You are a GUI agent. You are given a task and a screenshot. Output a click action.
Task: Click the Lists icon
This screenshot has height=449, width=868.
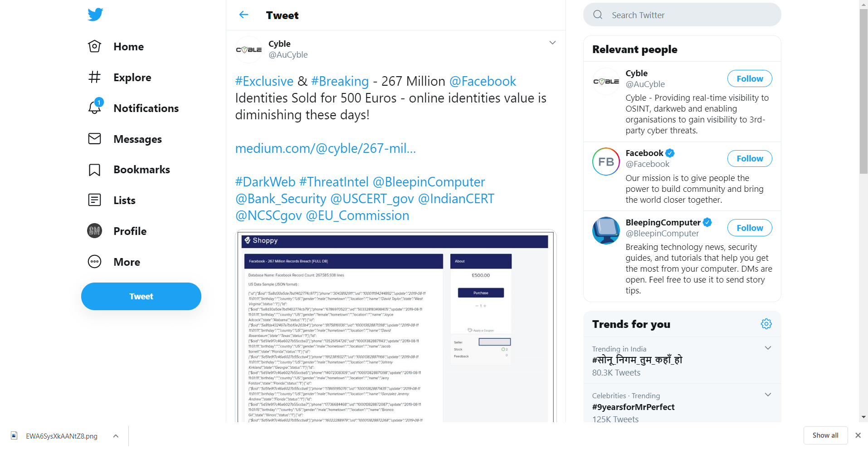coord(95,200)
